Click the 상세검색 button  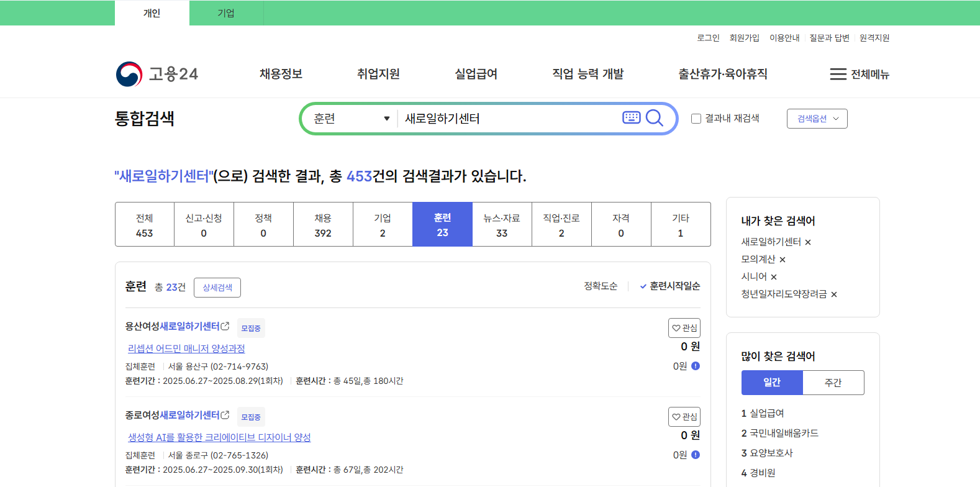point(217,288)
